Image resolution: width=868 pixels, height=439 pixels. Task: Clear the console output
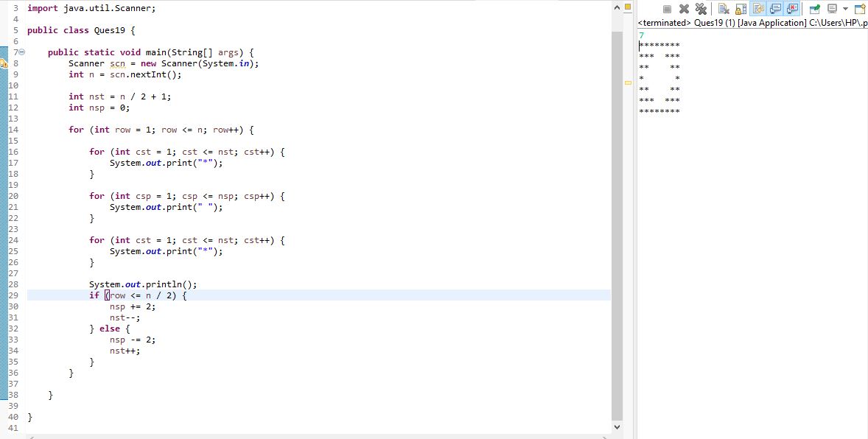coord(723,10)
